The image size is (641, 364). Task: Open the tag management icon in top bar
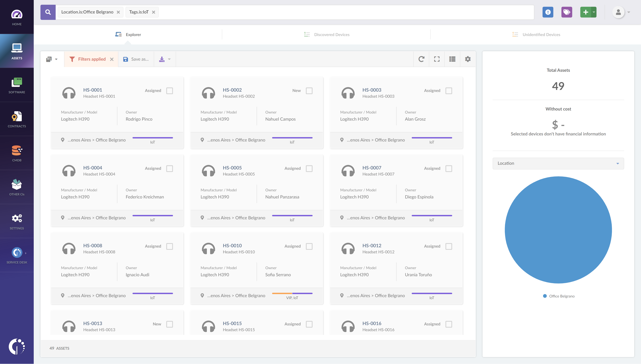566,12
